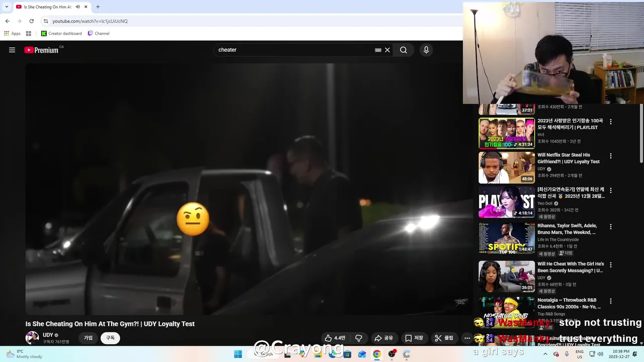Open menu for 인기팝송 100곡 playlist video
This screenshot has height=362, width=644.
(611, 122)
